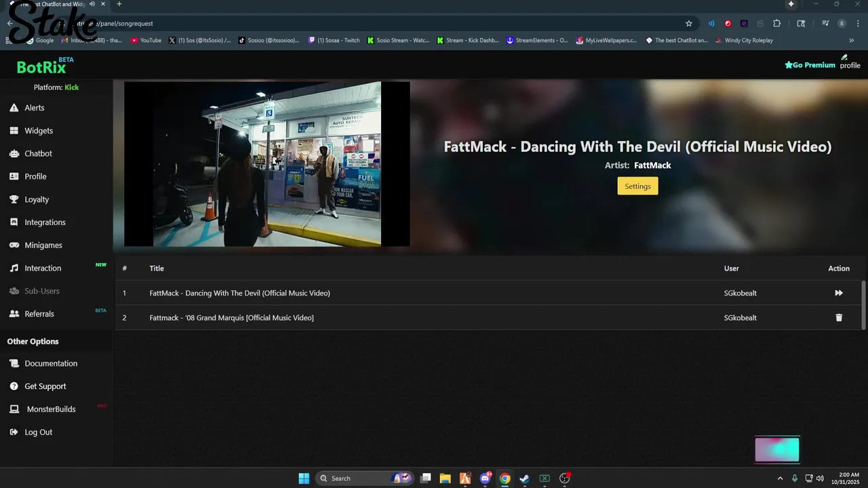Open the Widgets sidebar item
The height and width of the screenshot is (488, 868).
point(39,131)
